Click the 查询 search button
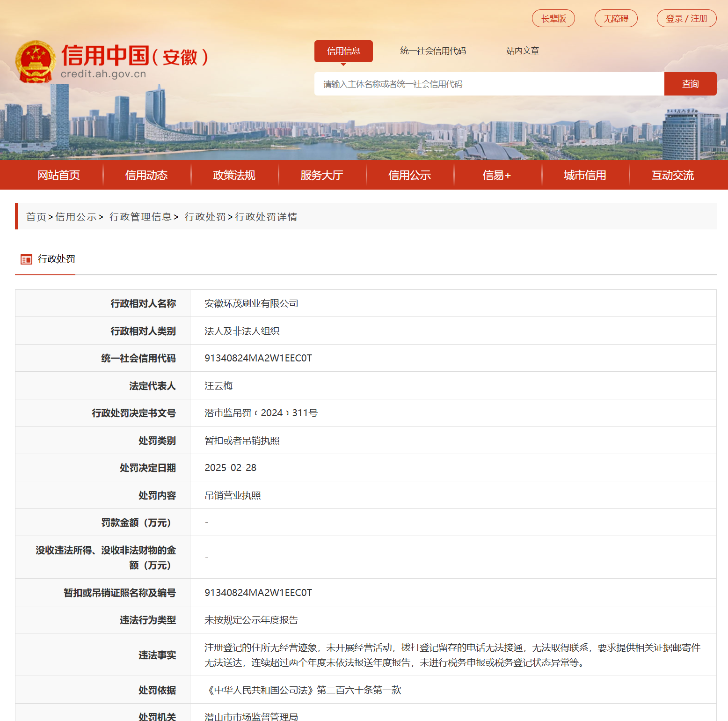 tap(690, 84)
